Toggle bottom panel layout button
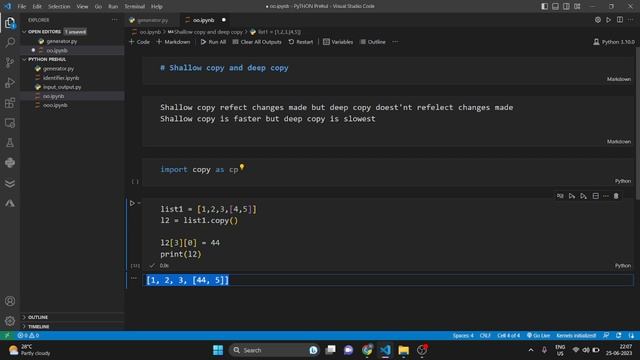Image resolution: width=640 pixels, height=360 pixels. pos(556,6)
